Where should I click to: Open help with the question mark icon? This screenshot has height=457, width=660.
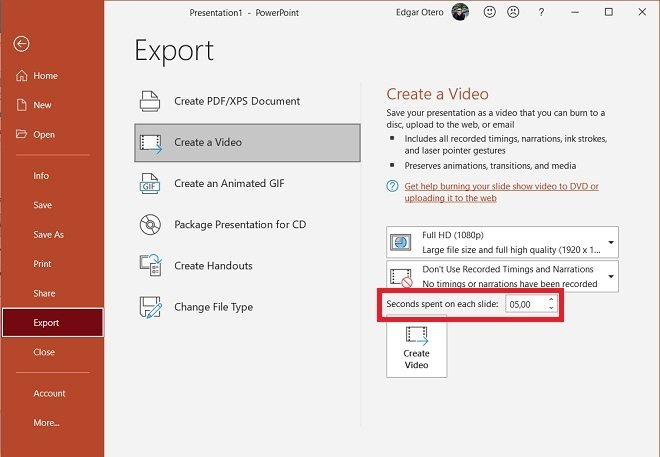541,12
